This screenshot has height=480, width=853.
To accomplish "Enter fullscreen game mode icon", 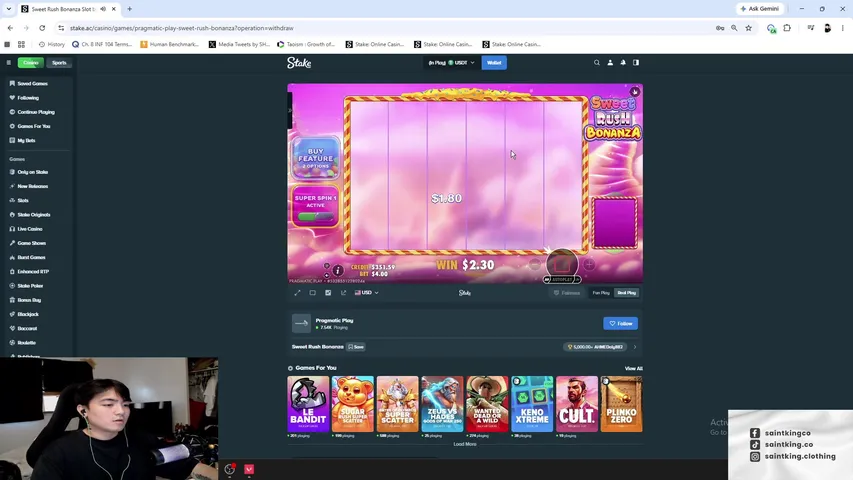I will point(297,293).
